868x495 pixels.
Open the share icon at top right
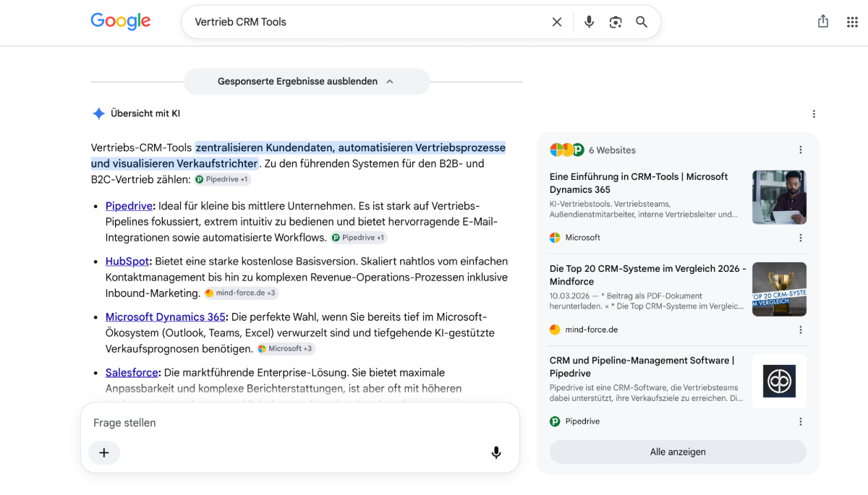click(823, 22)
